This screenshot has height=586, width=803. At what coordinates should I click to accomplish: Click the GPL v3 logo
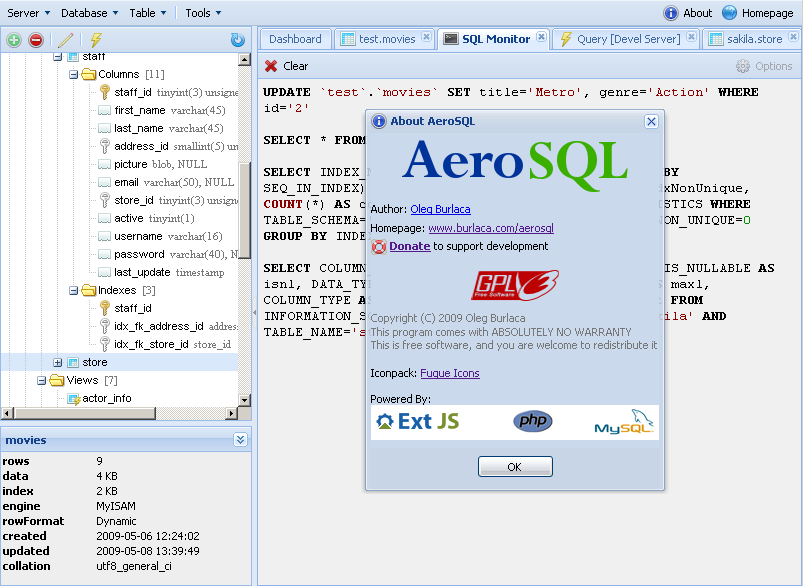515,285
